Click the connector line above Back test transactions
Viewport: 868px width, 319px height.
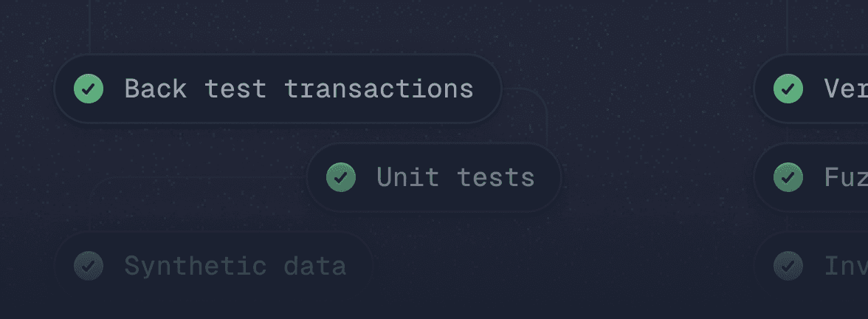(89, 26)
